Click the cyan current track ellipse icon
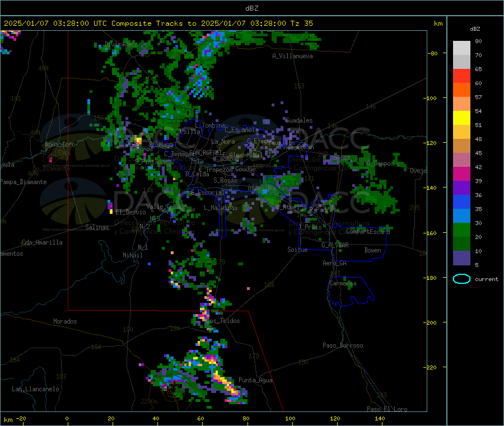 [461, 279]
